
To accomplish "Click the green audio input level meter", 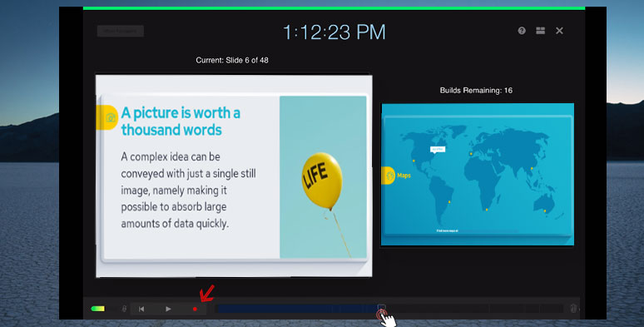I will (x=97, y=309).
